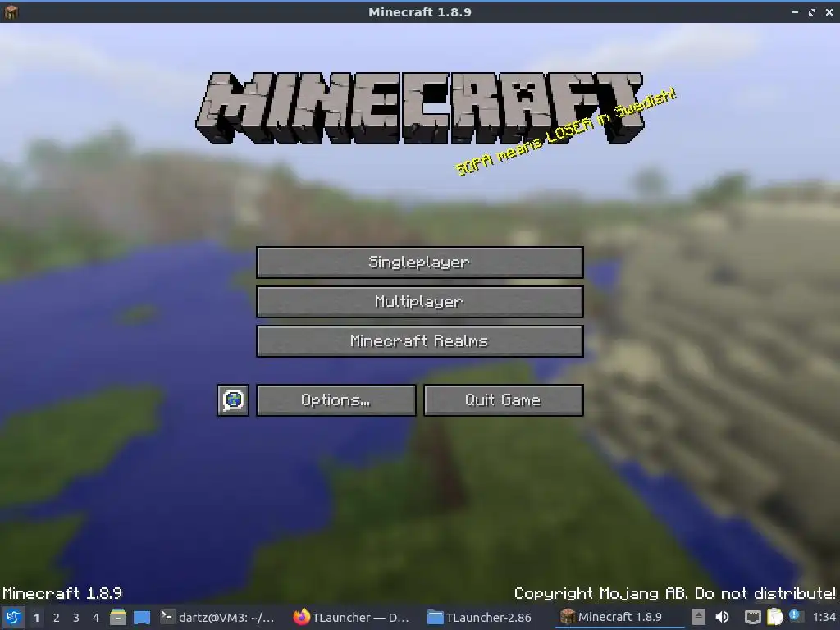Viewport: 840px width, 630px height.
Task: Open the LXQt start menu icon
Action: (x=12, y=617)
